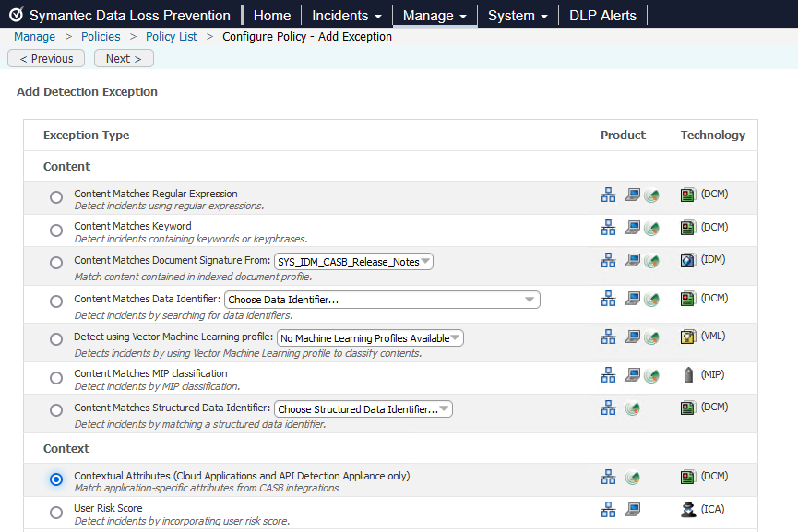This screenshot has height=532, width=798.
Task: Open the System menu
Action: click(x=517, y=16)
